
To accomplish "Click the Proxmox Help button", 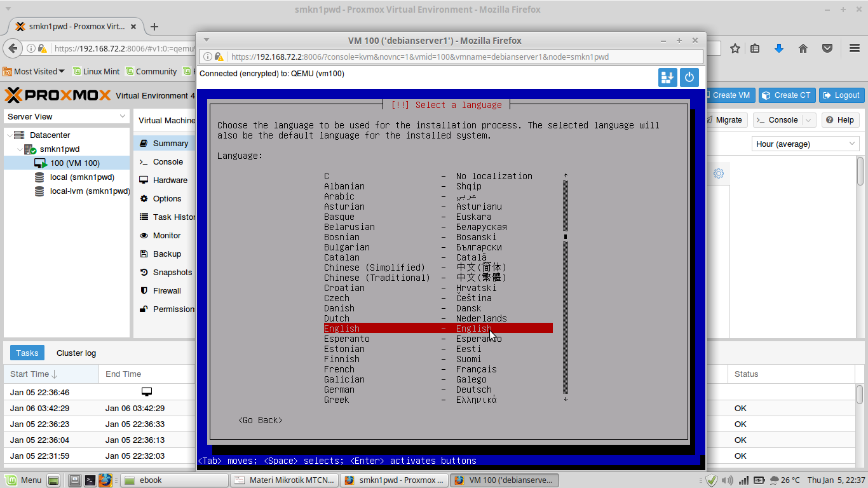I will point(840,120).
